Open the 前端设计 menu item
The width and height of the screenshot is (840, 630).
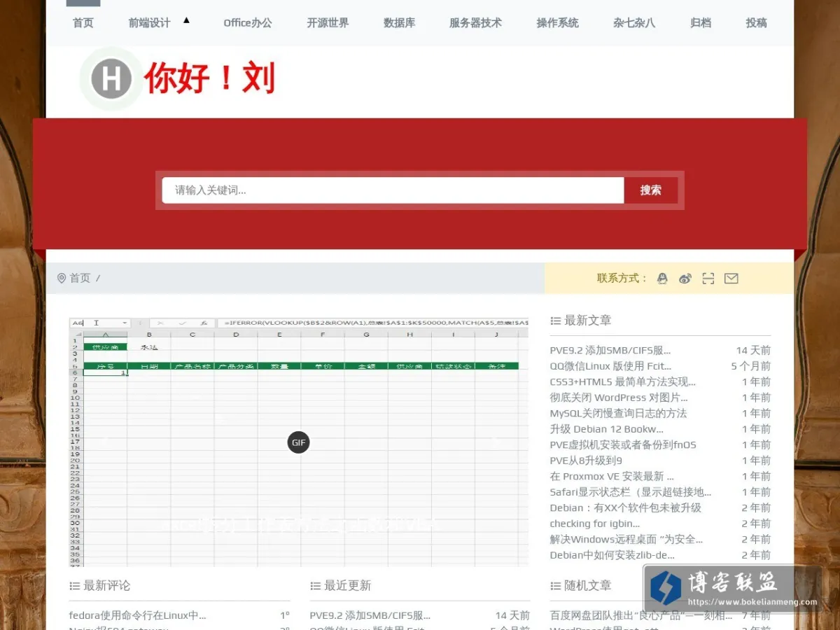(150, 23)
